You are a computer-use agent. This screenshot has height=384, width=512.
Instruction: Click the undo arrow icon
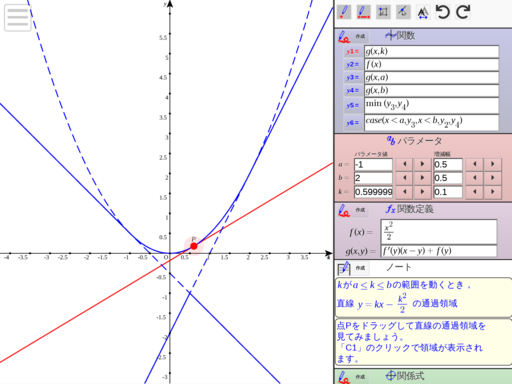[443, 12]
